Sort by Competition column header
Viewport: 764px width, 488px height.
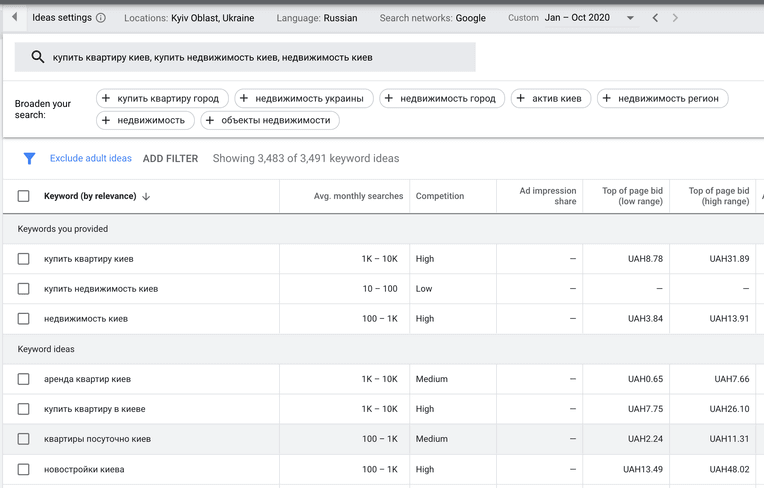(439, 196)
